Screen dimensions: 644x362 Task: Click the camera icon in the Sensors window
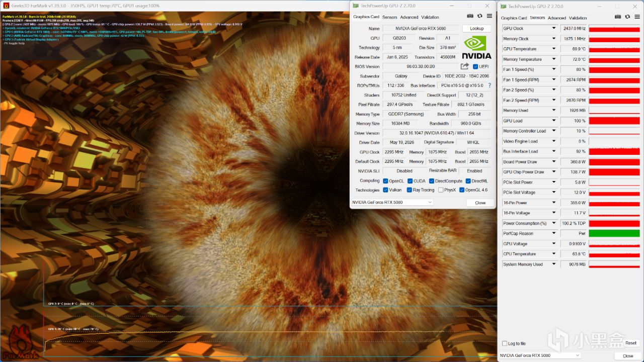pyautogui.click(x=618, y=17)
